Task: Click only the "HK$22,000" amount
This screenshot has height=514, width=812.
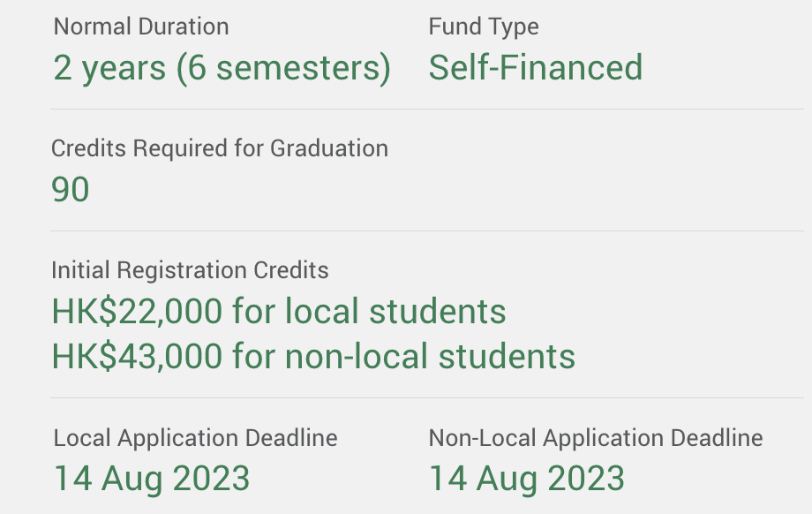Action: [137, 312]
